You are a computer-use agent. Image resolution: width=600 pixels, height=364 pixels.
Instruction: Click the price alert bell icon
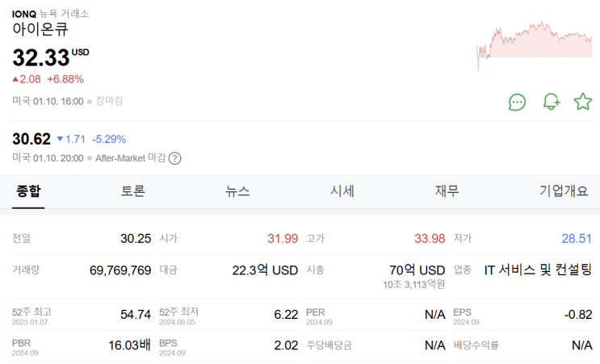(x=551, y=102)
